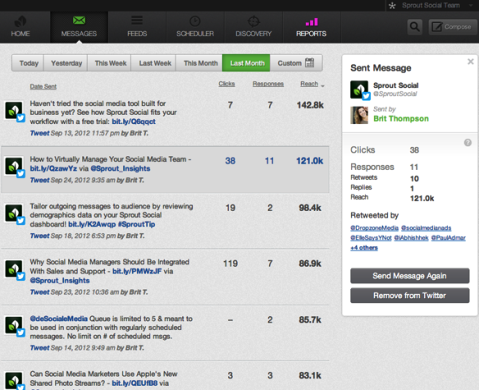Click the 98.4k reach value
Screen dimensions: 479x390
[310, 208]
